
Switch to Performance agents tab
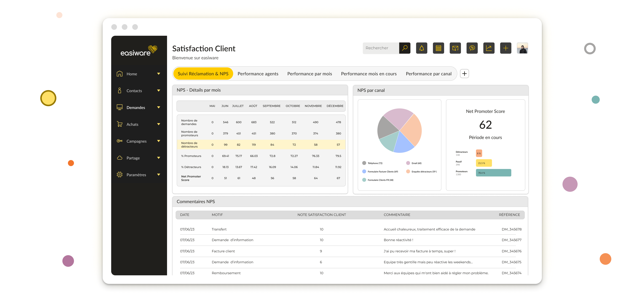[x=258, y=74]
